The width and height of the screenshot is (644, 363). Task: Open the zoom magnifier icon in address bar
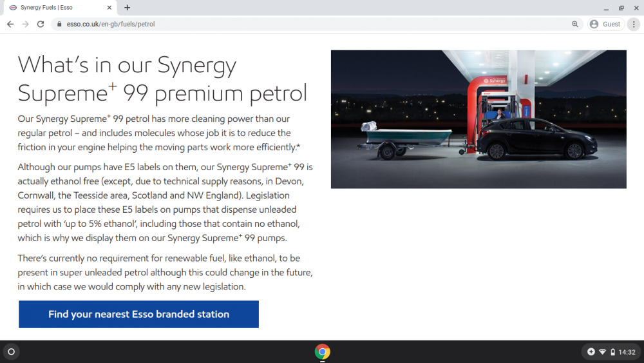tap(575, 25)
